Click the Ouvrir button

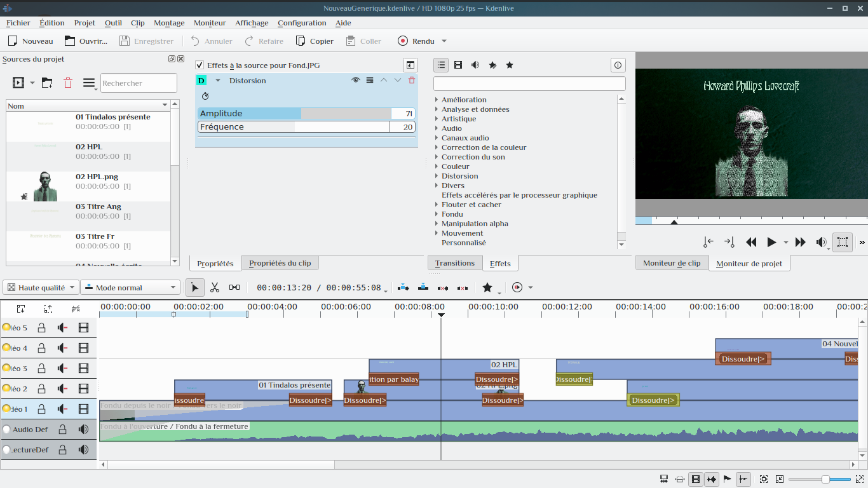(86, 41)
